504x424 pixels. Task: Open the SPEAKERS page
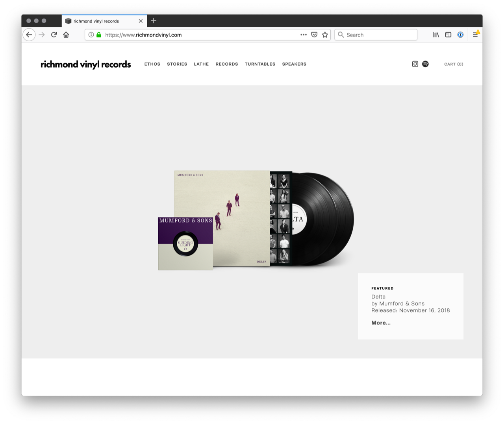point(294,64)
